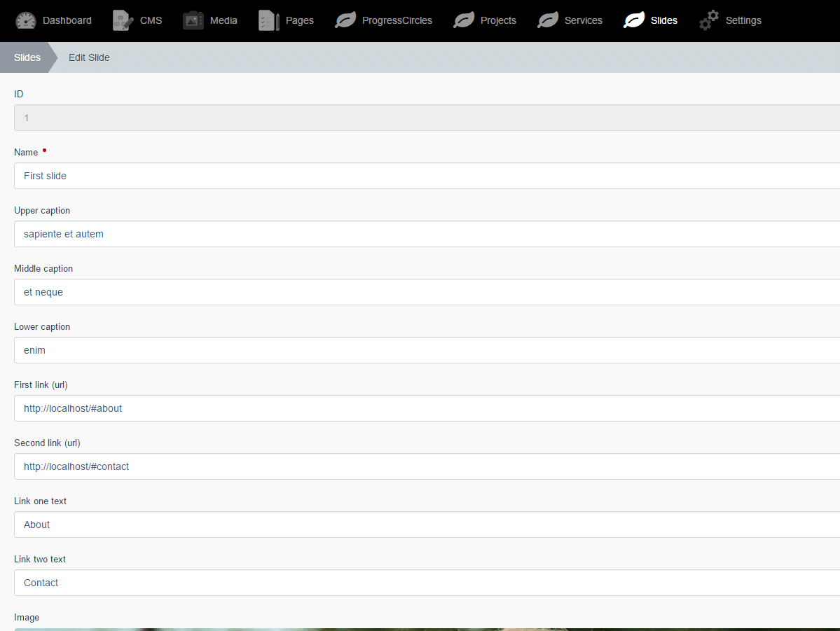
Task: Open the Dashboard gauge icon
Action: [x=26, y=20]
